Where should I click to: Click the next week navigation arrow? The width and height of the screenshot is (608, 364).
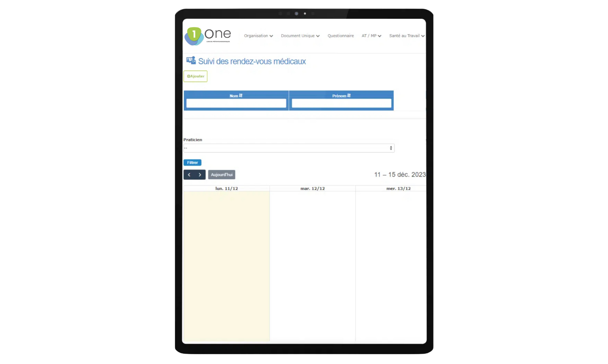(199, 174)
